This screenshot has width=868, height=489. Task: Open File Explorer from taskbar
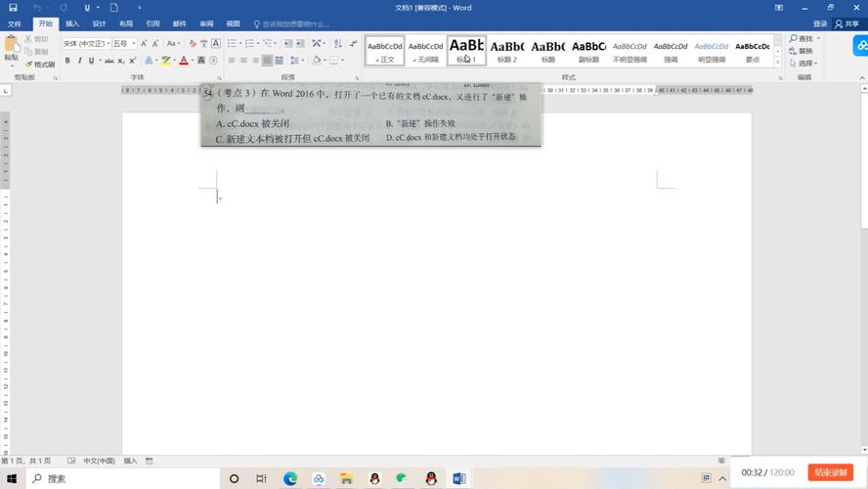click(347, 478)
